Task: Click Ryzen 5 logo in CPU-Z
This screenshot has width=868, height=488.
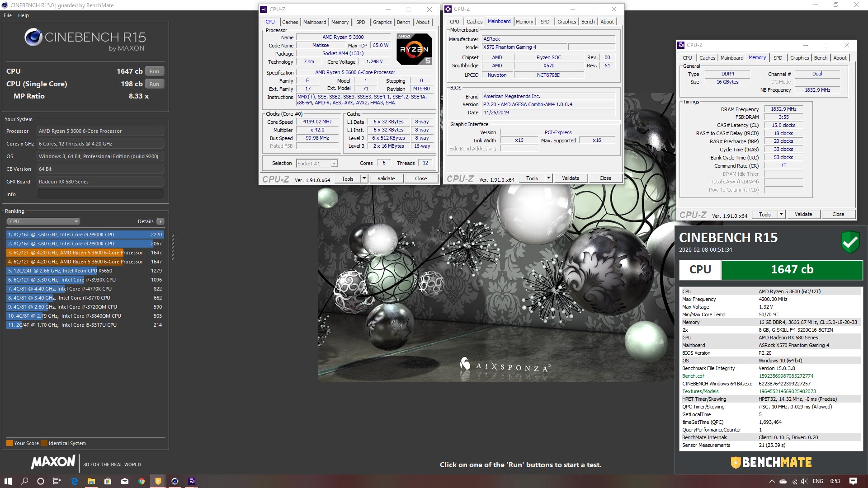Action: point(415,49)
